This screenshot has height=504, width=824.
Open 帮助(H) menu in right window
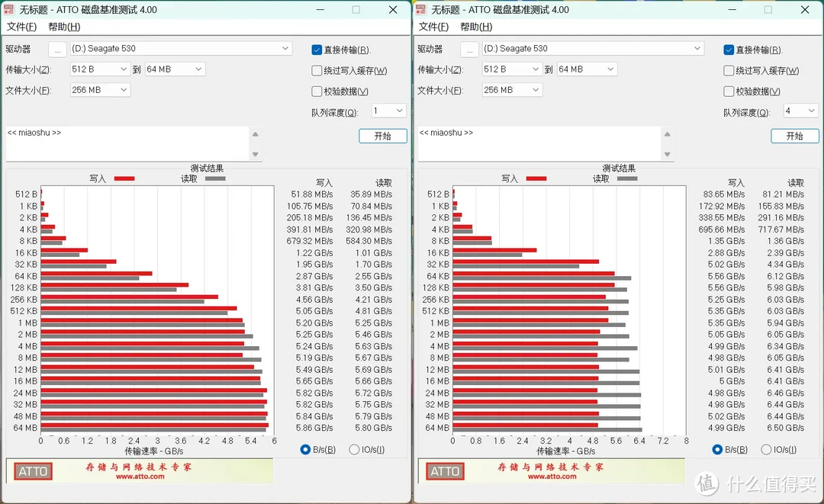point(476,27)
